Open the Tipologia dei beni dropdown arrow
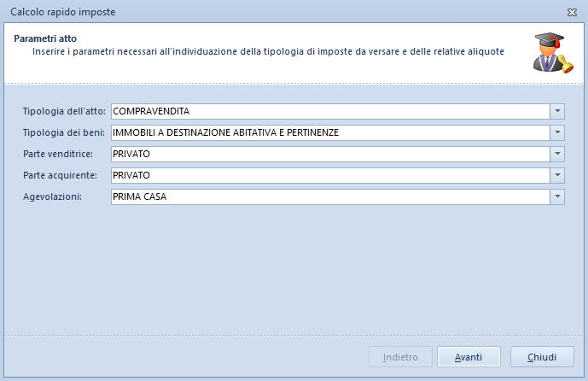The image size is (588, 381). point(557,132)
